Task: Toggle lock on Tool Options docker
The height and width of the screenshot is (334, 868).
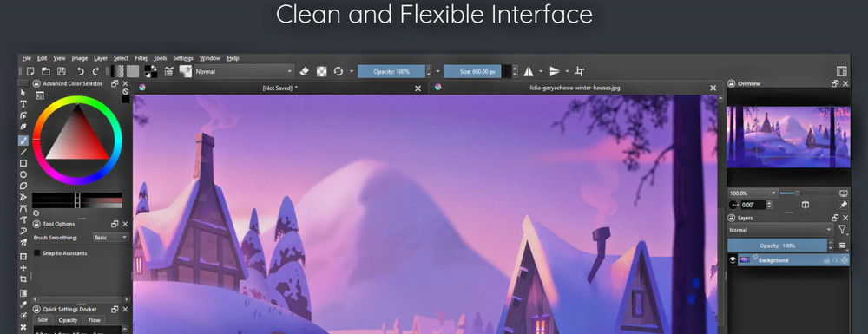Action: (37, 224)
